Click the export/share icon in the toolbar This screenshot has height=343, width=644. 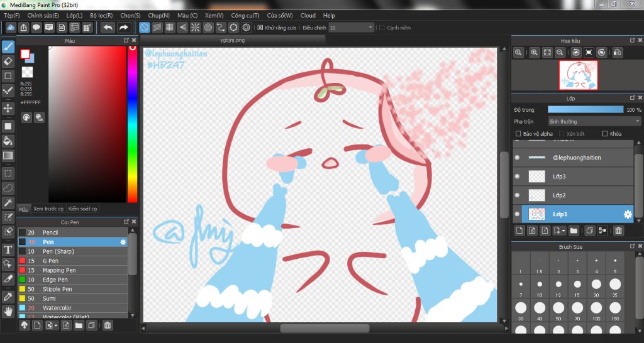(24, 28)
